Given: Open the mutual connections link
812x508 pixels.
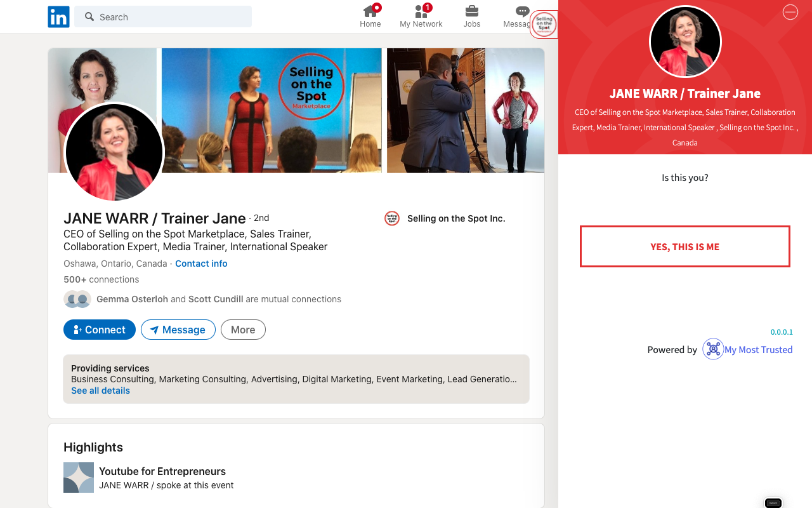Looking at the screenshot, I should 219,299.
